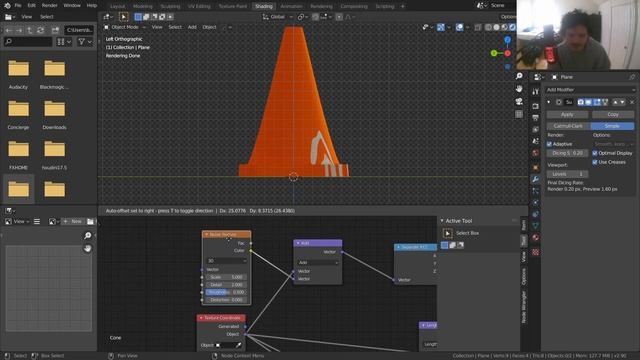Go forward in the file browser
The image size is (640, 360).
[19, 30]
